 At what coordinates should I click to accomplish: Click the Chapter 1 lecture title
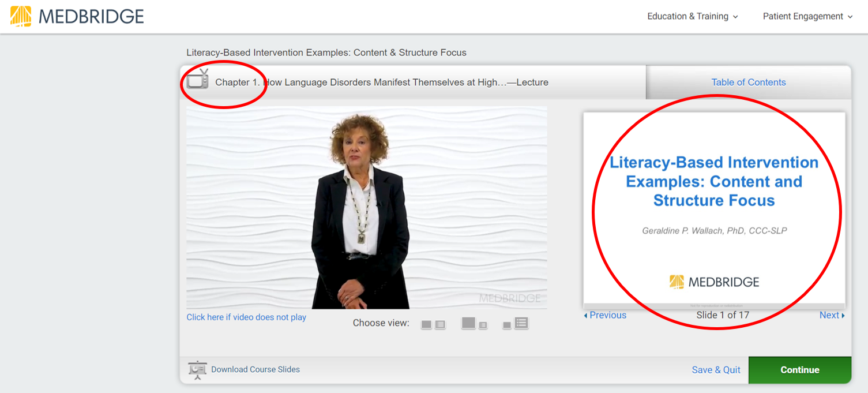coord(382,82)
